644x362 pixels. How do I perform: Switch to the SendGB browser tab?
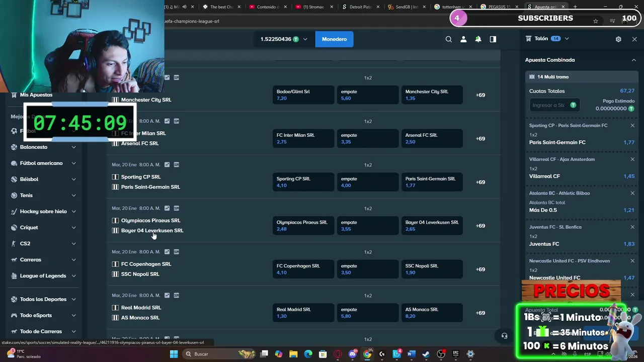point(407,7)
